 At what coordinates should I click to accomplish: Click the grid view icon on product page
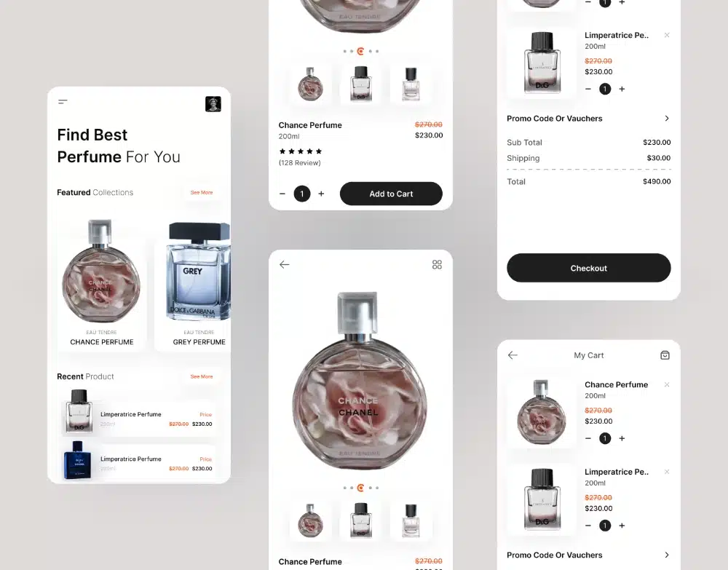click(437, 264)
